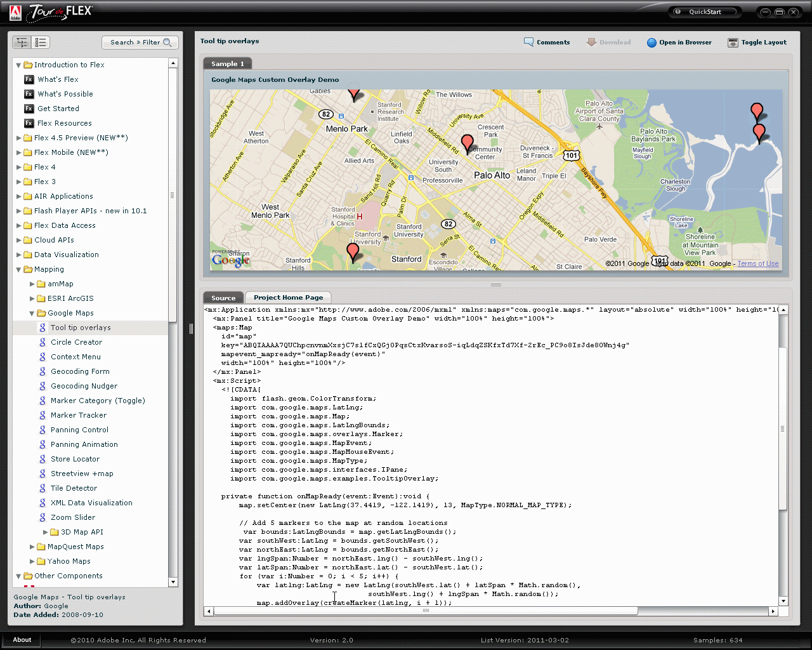
Task: Open the XML Data Visualization sample
Action: click(91, 503)
